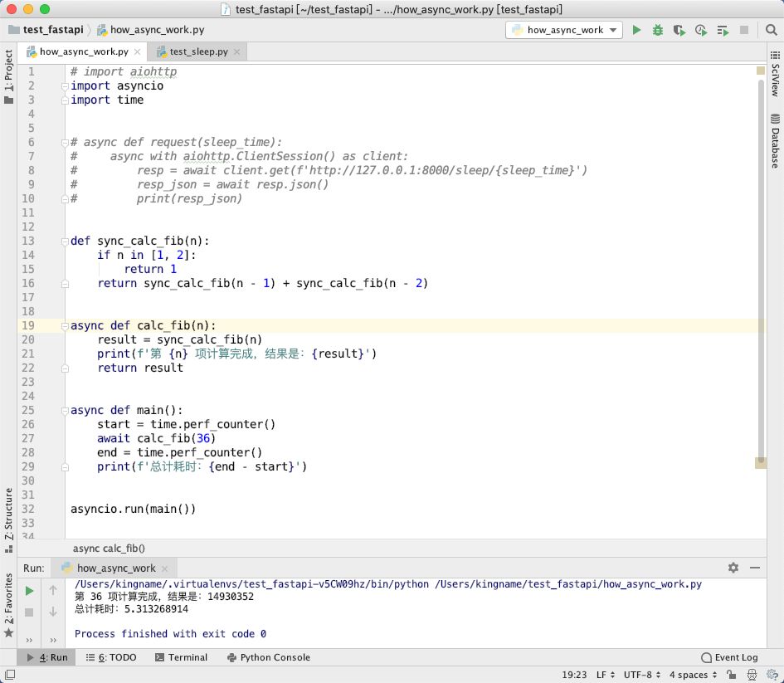This screenshot has height=683, width=784.
Task: Click the Concurrency Diagram run icon
Action: click(723, 30)
